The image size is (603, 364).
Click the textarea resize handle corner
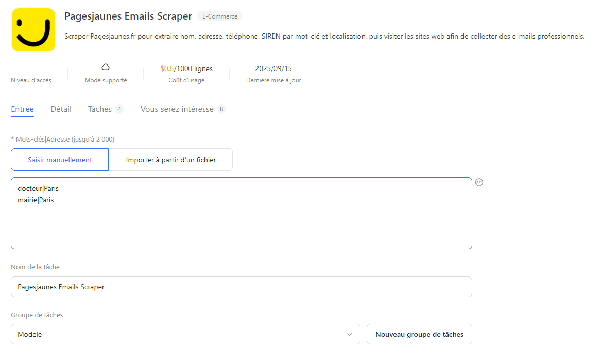coord(469,246)
